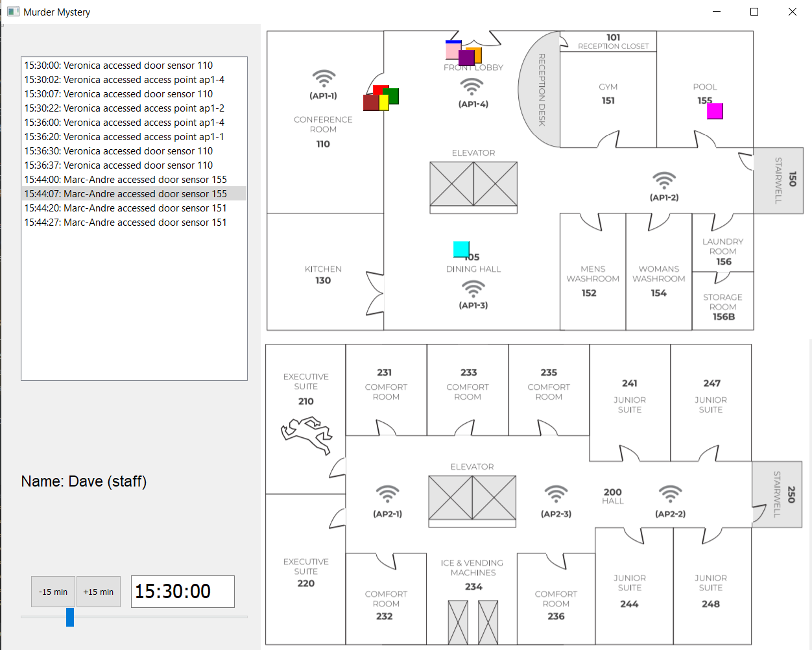
Task: Click the AP1-1 wifi icon in Conference Room
Action: (324, 78)
